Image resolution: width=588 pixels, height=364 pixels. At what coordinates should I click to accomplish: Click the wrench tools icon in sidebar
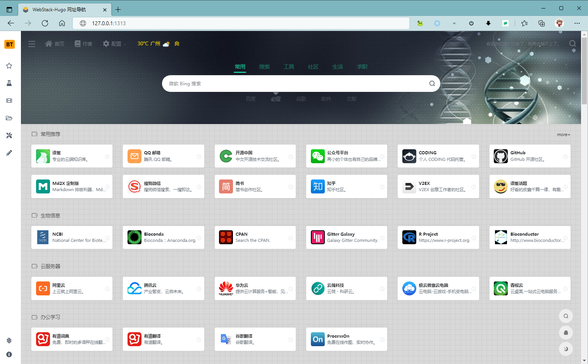(x=9, y=135)
